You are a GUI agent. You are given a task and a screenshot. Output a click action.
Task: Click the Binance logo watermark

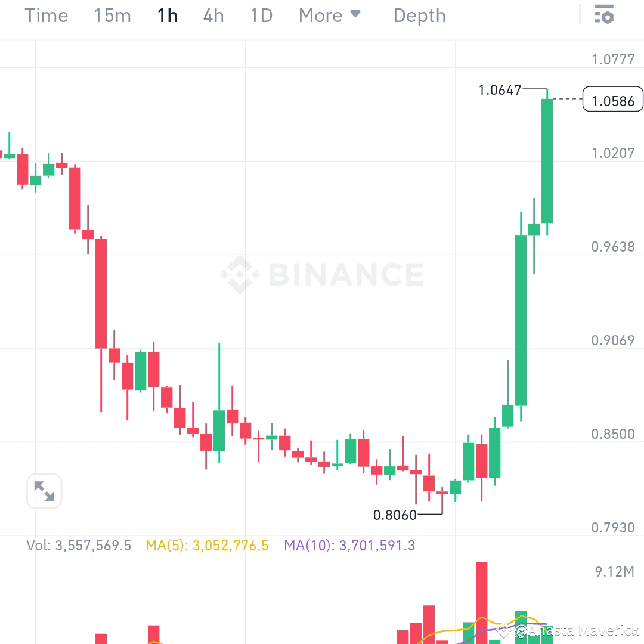click(x=322, y=274)
